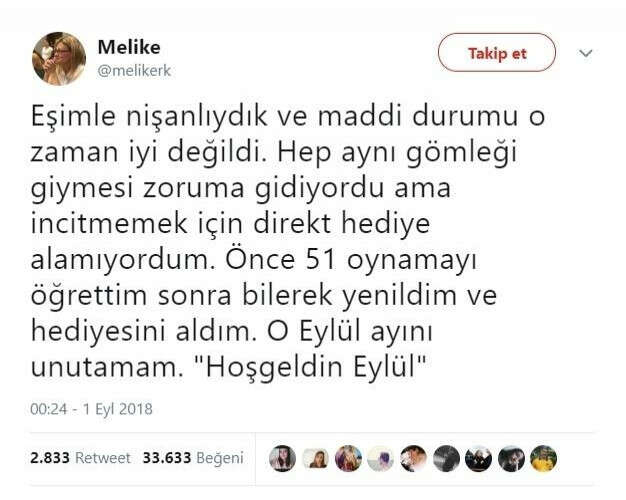Image resolution: width=626 pixels, height=500 pixels.
Task: Click the eighth liker avatar in the row
Action: [x=511, y=458]
